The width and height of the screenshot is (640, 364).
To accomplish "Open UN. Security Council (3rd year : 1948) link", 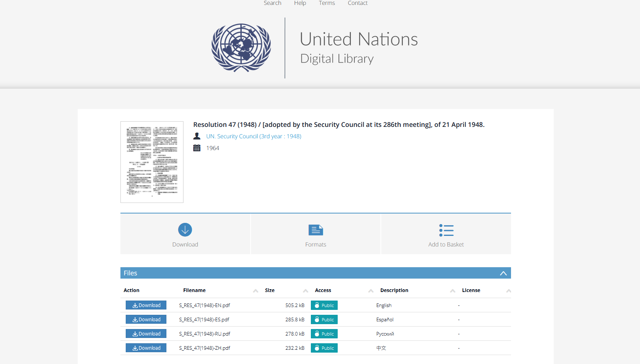I will click(253, 136).
